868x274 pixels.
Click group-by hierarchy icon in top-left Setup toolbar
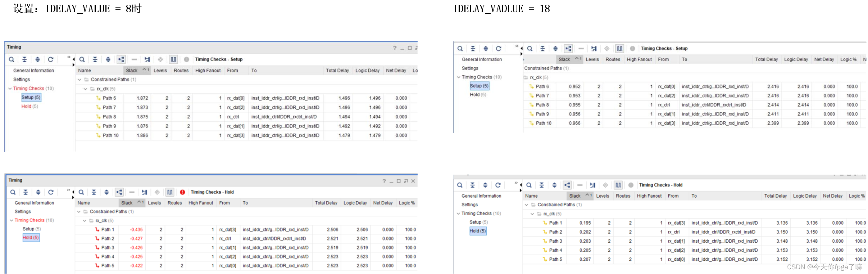pos(121,59)
